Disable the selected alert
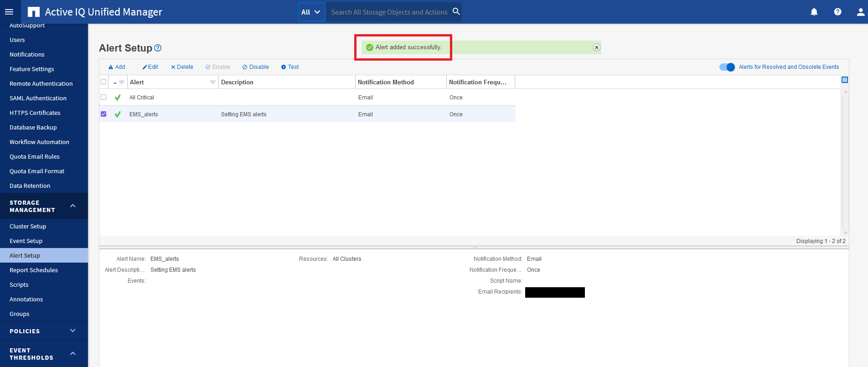 255,67
